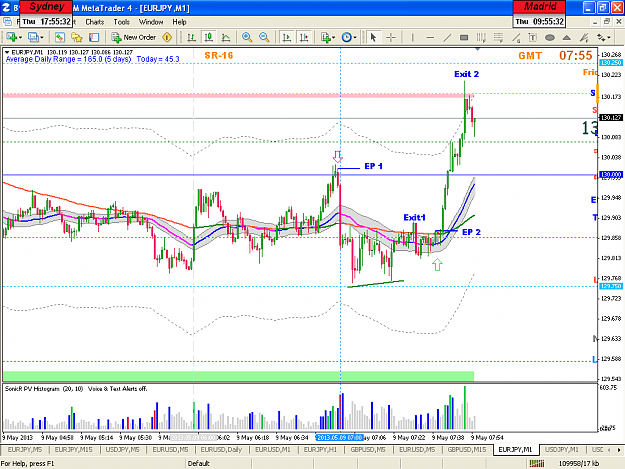Image resolution: width=625 pixels, height=469 pixels.
Task: Select the vertical lines cycle tool
Action: tap(481, 37)
